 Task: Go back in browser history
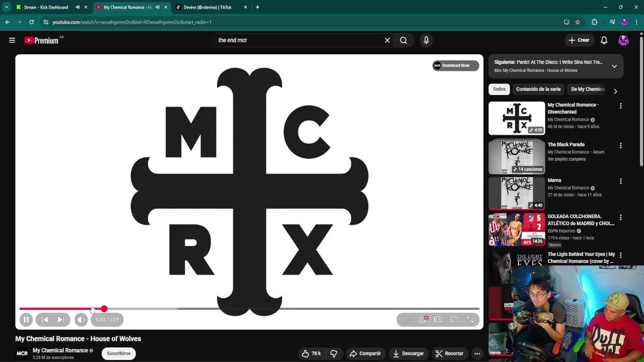[8, 22]
